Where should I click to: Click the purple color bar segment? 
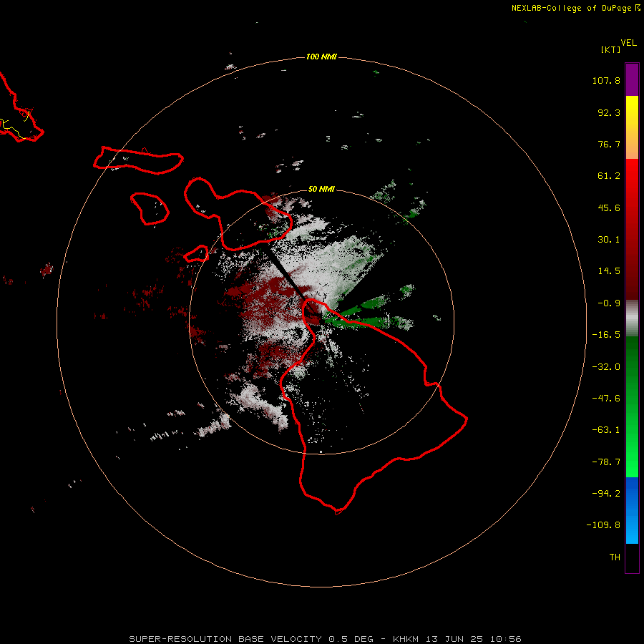pos(632,79)
